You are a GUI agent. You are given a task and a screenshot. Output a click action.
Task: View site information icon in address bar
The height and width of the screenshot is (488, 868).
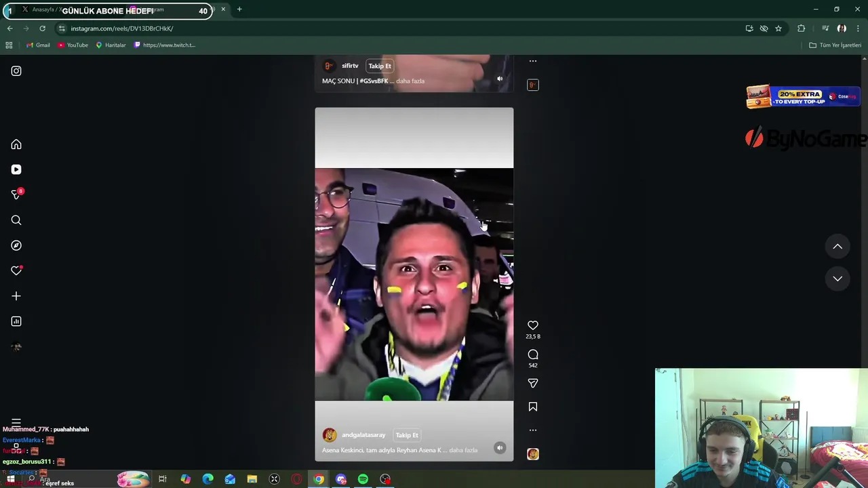(62, 28)
